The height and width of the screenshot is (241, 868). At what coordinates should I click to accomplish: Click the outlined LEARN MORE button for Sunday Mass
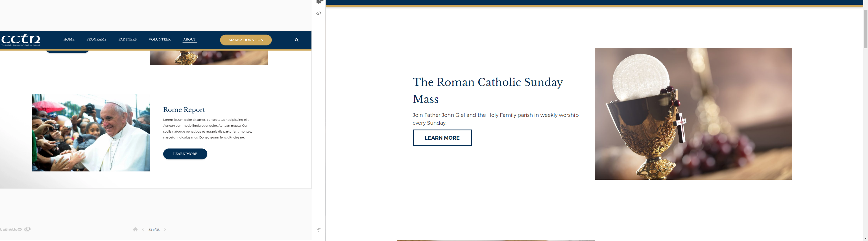[442, 138]
